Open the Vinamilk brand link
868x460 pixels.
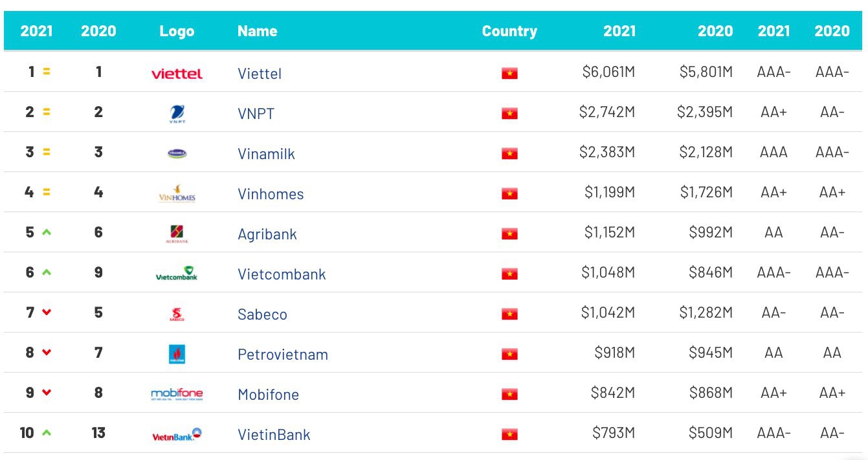click(x=266, y=154)
